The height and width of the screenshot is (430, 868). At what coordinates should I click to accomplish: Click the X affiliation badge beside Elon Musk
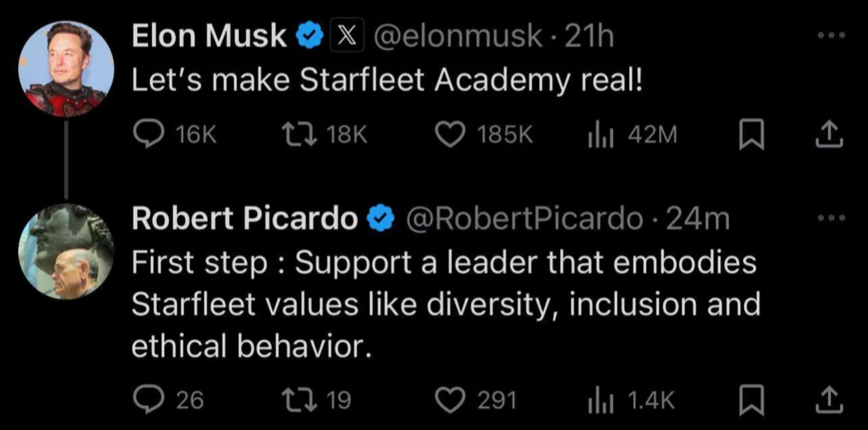point(347,36)
